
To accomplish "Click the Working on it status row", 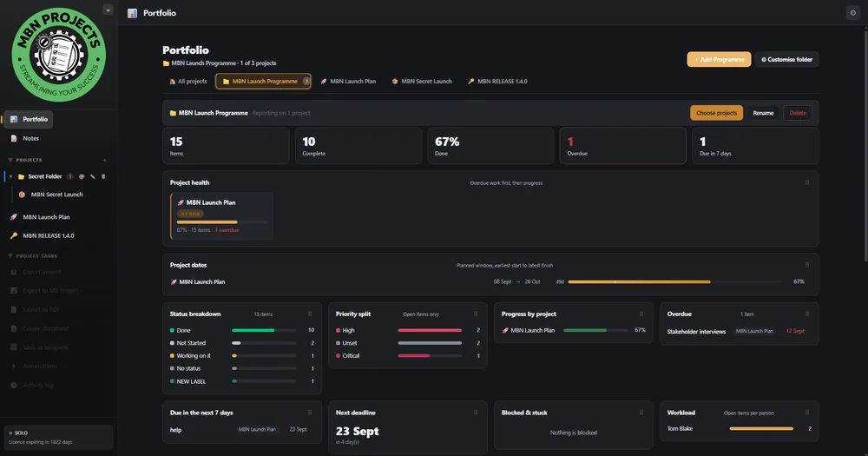I will [242, 356].
